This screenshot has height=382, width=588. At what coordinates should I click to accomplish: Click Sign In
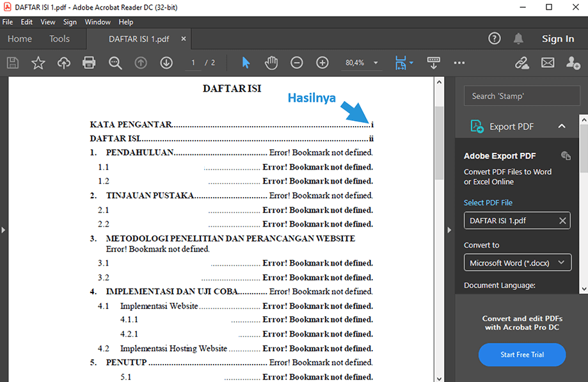click(558, 38)
